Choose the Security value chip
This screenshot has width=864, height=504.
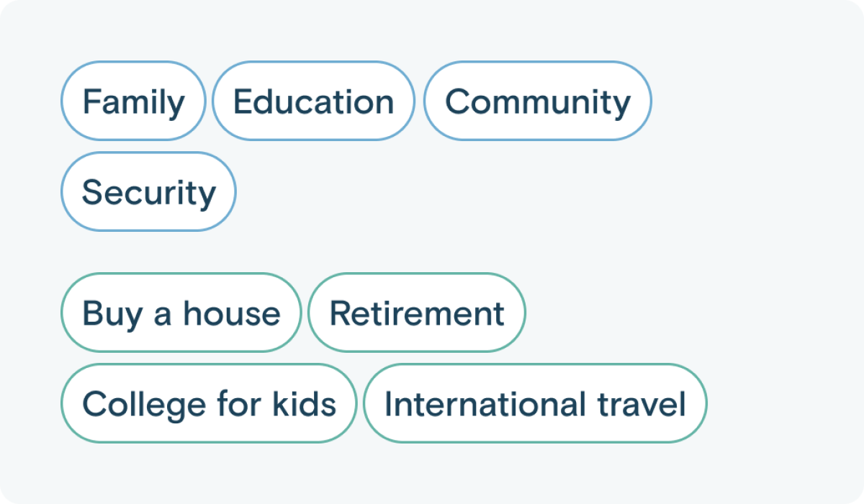pyautogui.click(x=148, y=192)
